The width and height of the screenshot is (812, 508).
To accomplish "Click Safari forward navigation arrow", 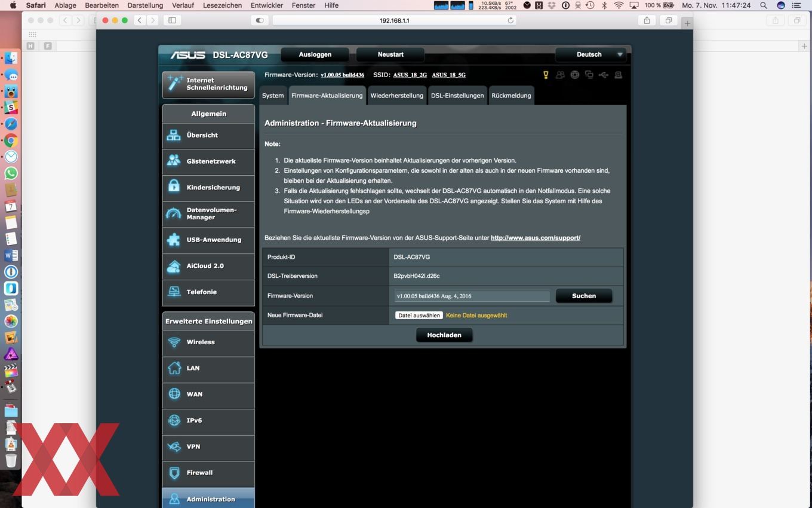I will pyautogui.click(x=153, y=20).
